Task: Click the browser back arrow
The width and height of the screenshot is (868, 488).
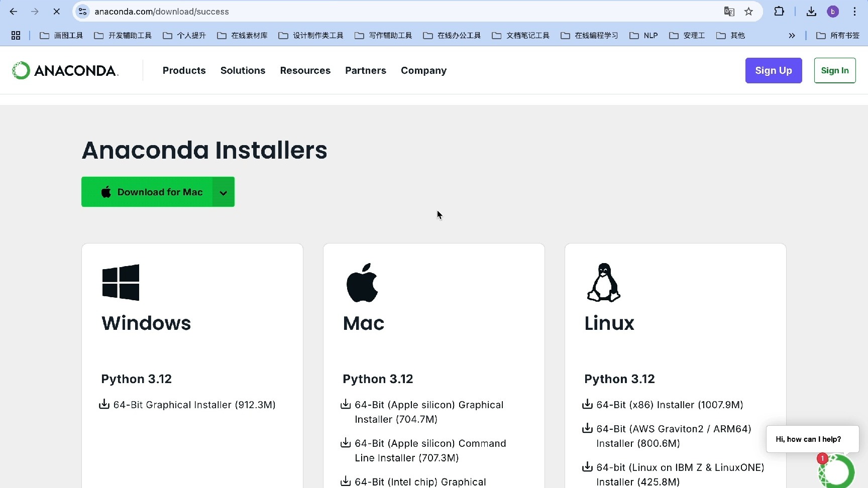Action: coord(14,12)
